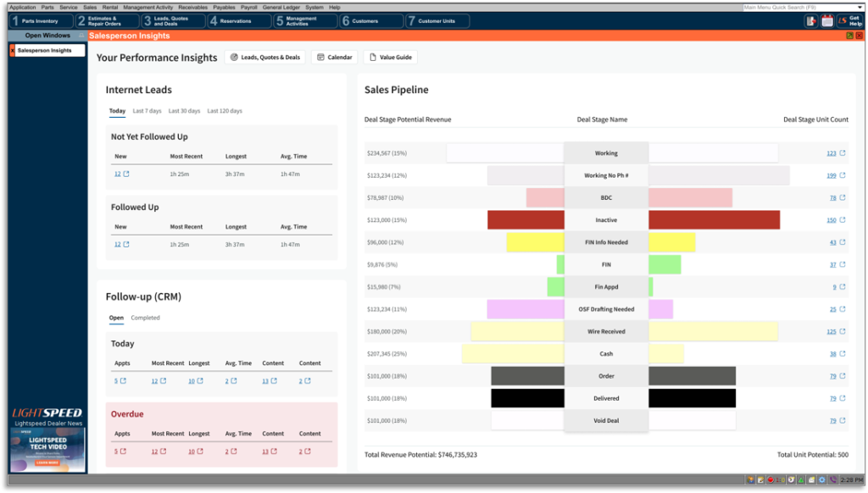868x493 pixels.
Task: Click the open-link icon next to Overdue Appts
Action: point(124,451)
